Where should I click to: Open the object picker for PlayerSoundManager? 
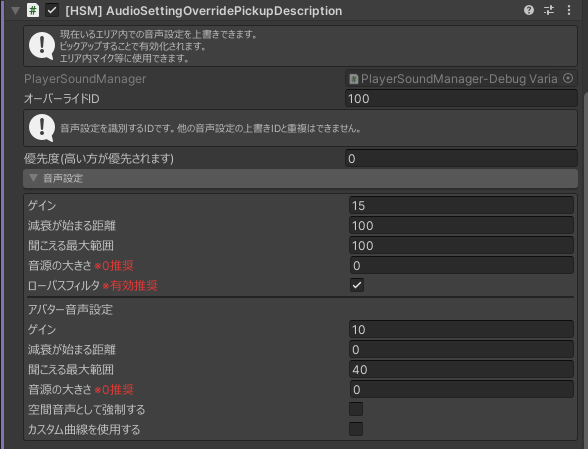click(568, 78)
